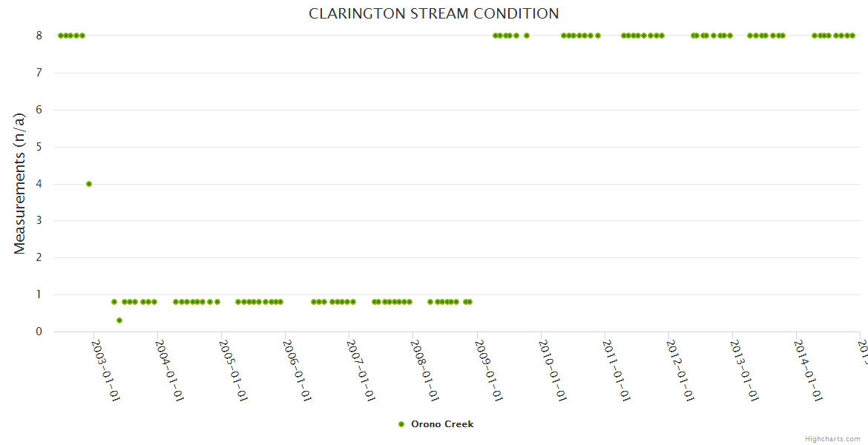This screenshot has width=868, height=445.
Task: Click the last 0.8 point before 2009-01-01
Action: point(470,302)
